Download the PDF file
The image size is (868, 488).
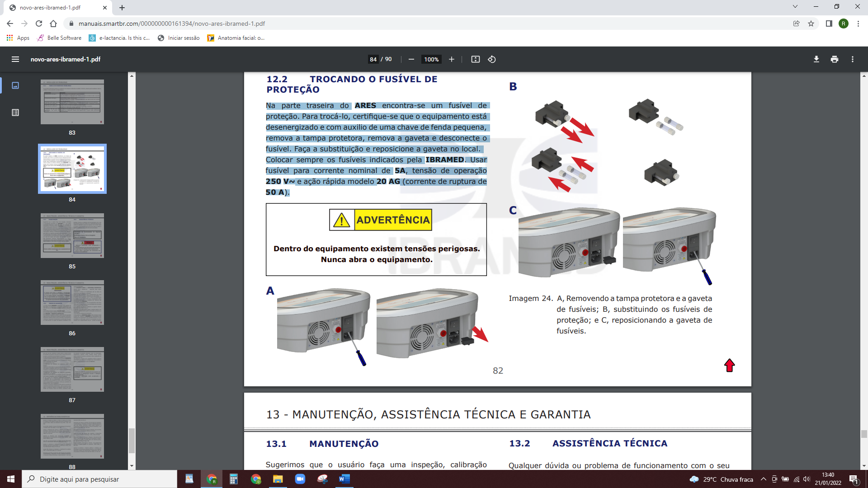[x=816, y=59]
